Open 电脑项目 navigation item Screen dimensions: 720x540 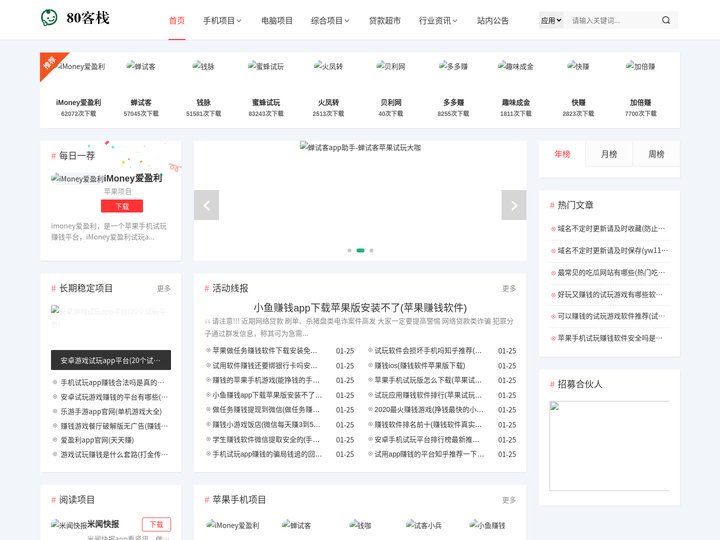(x=277, y=21)
